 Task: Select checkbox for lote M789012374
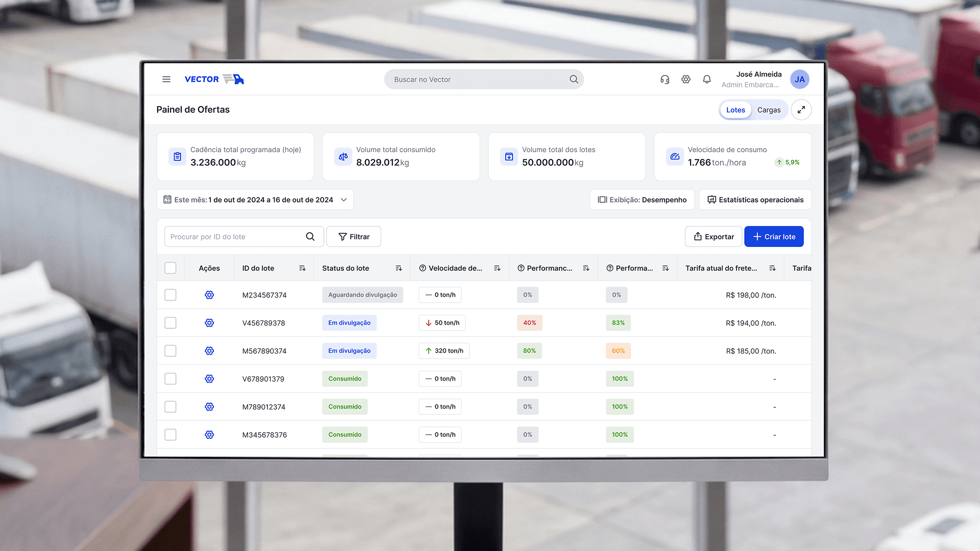pos(170,407)
